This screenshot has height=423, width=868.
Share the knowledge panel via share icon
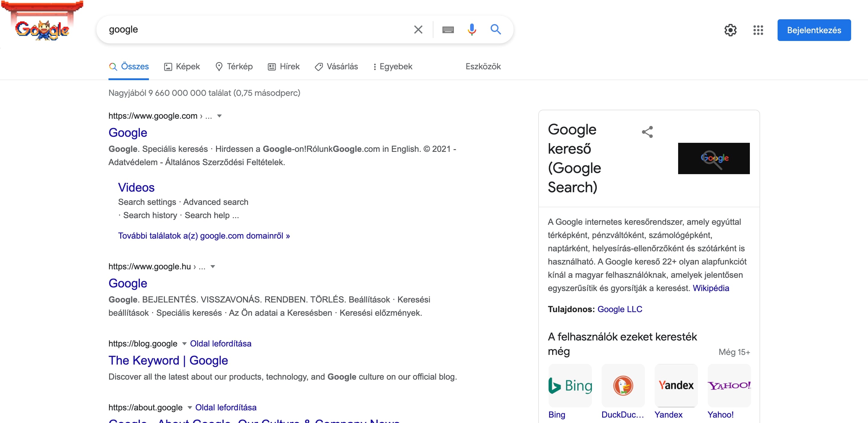647,132
